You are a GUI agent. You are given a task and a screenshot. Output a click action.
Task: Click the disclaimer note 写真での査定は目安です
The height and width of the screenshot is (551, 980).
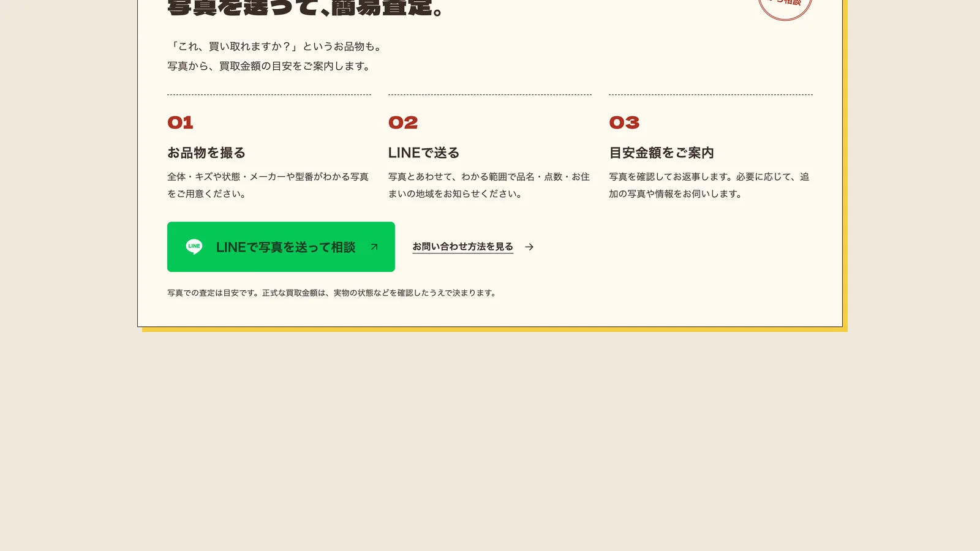tap(333, 293)
